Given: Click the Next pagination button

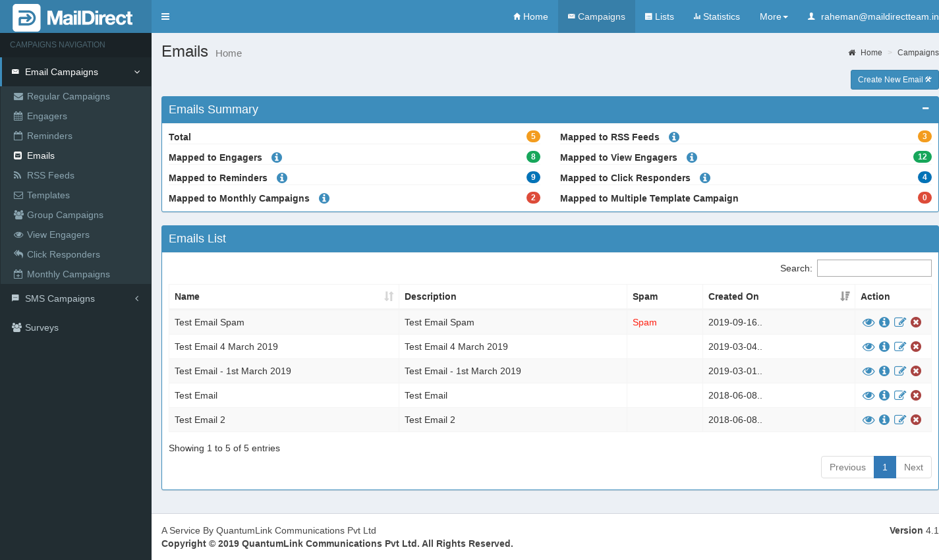Looking at the screenshot, I should [x=913, y=467].
